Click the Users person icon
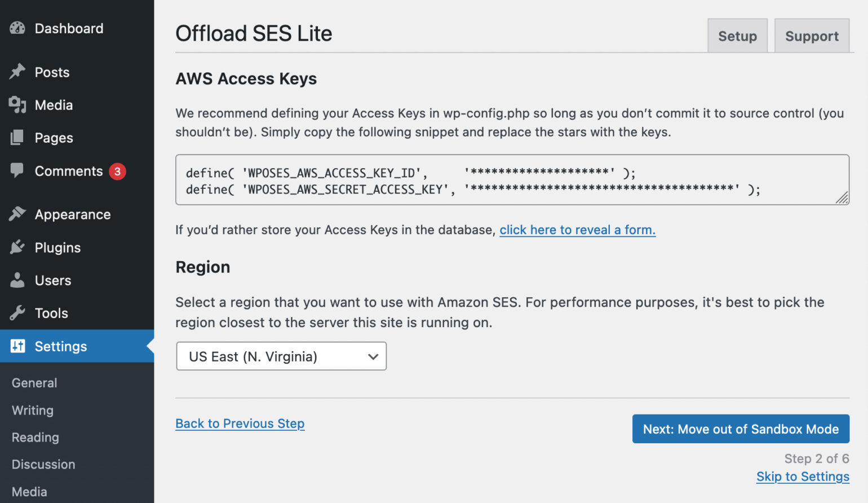This screenshot has width=868, height=503. (17, 280)
